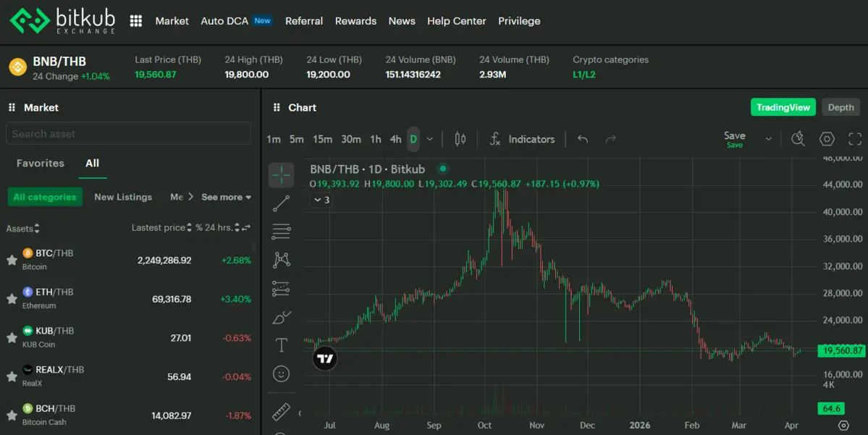
Task: Open chart settings hexagon icon
Action: pos(827,139)
